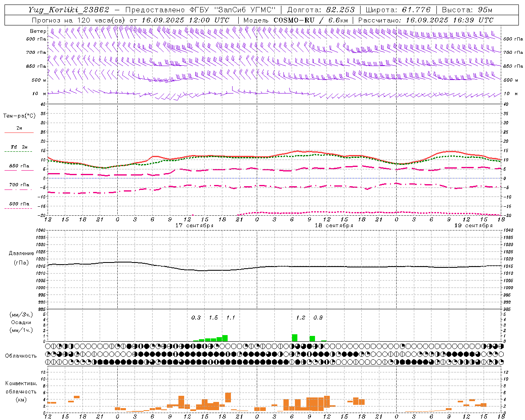This screenshot has height=420, width=525.
Task: Click the Тем-ра(°C) temperature axis title
Action: click(19, 116)
